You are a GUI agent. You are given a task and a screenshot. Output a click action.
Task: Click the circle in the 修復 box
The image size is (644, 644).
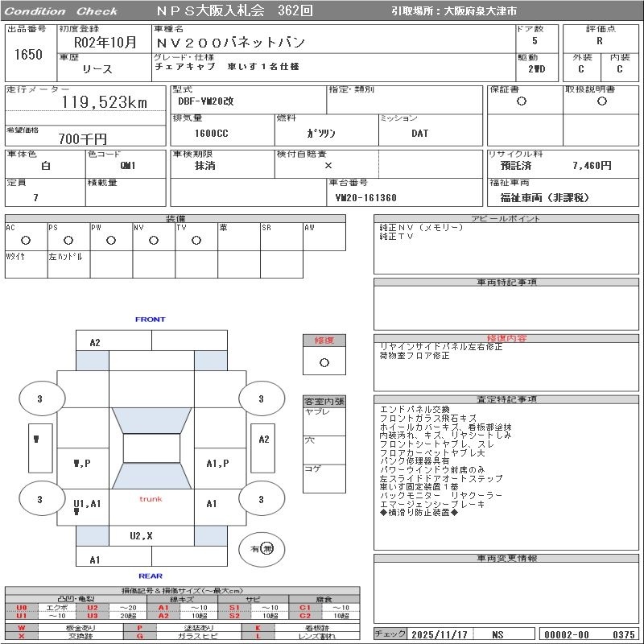point(324,362)
